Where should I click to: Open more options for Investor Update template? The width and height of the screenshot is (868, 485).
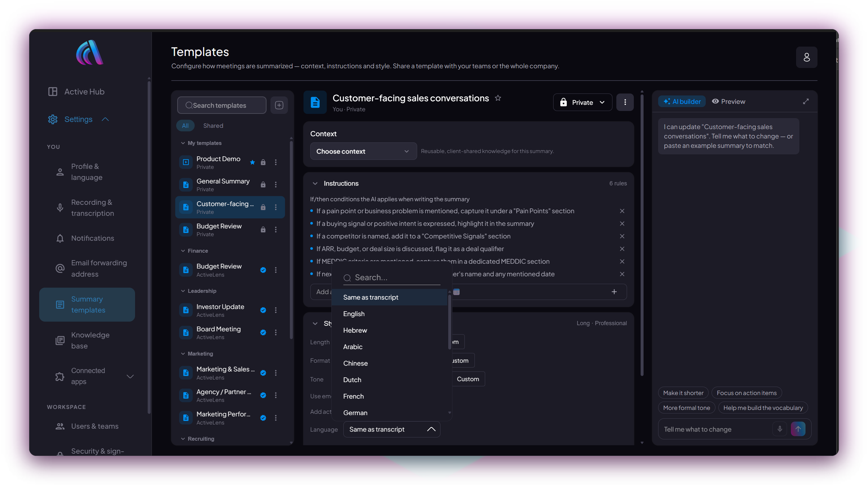(276, 310)
